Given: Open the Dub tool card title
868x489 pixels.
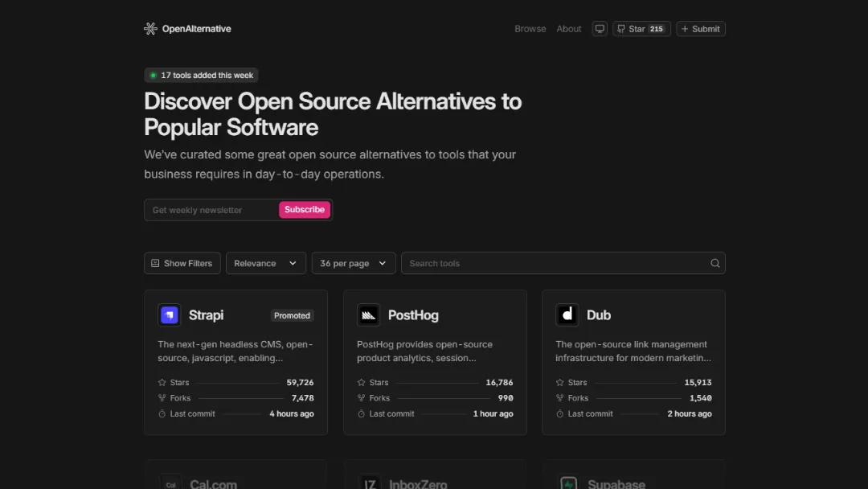Looking at the screenshot, I should (x=599, y=315).
